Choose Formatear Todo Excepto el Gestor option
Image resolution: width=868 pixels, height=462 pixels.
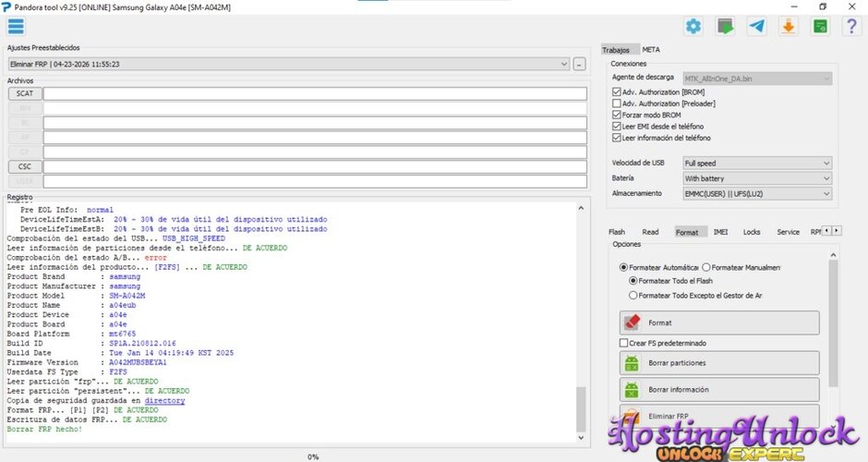click(x=633, y=296)
